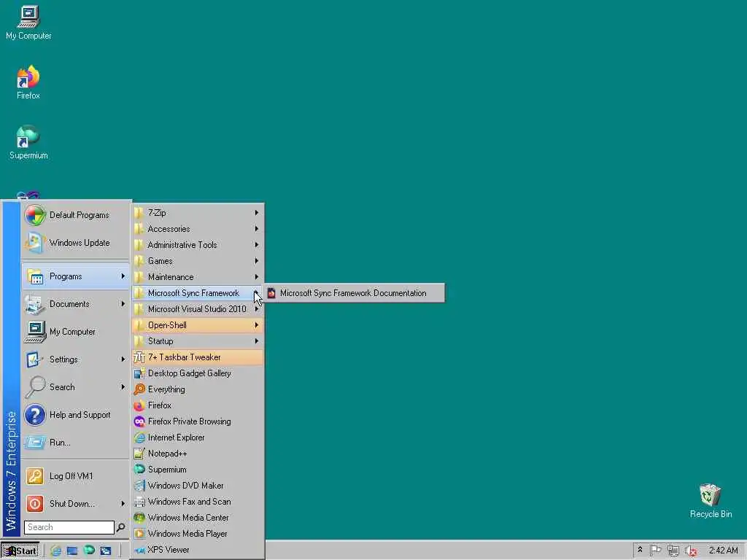The height and width of the screenshot is (560, 747).
Task: Open Windows DVD Maker
Action: click(x=198, y=486)
